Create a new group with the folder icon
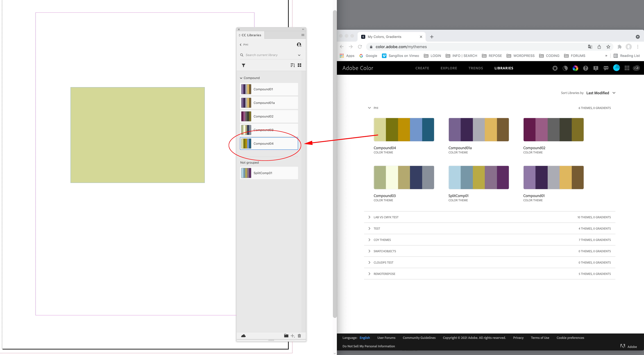Image resolution: width=644 pixels, height=355 pixels. 286,335
